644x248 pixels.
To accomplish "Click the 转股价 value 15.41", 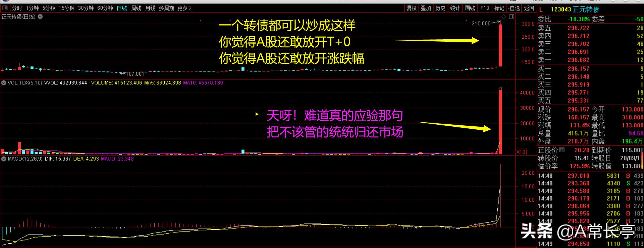I will [582, 158].
